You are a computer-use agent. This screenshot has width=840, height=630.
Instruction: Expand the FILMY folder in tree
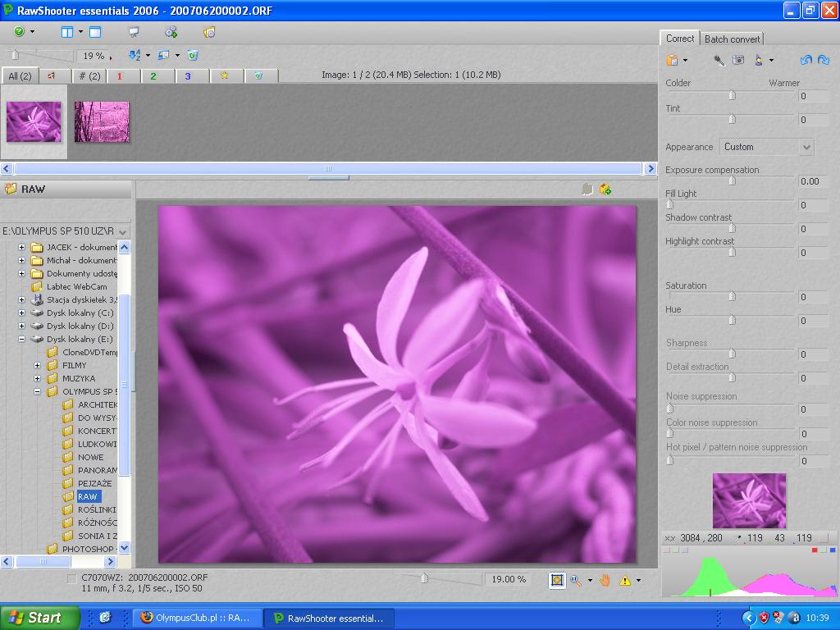38,365
